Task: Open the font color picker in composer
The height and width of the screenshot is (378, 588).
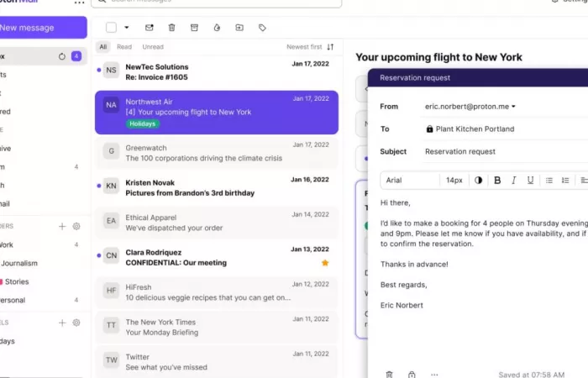Action: tap(479, 180)
